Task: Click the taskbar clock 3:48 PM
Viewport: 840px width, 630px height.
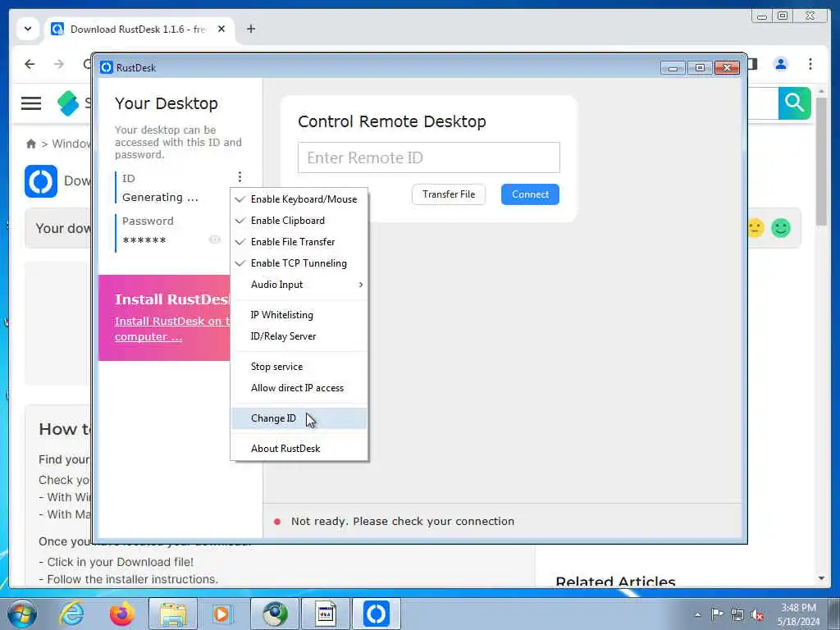Action: (x=798, y=608)
